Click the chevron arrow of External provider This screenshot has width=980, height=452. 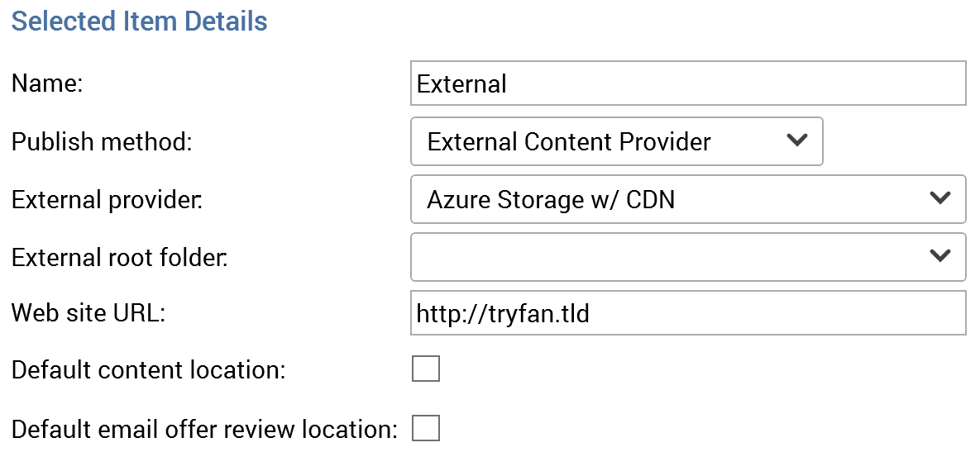click(939, 198)
